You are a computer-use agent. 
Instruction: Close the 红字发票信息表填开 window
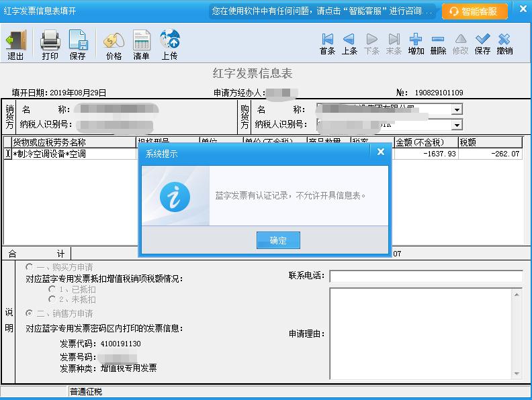(523, 9)
